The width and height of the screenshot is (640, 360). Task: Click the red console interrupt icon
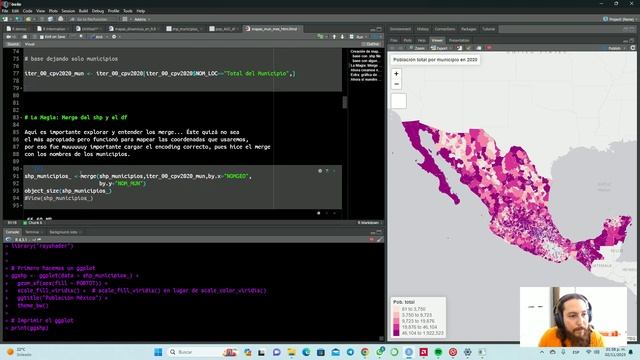click(371, 240)
